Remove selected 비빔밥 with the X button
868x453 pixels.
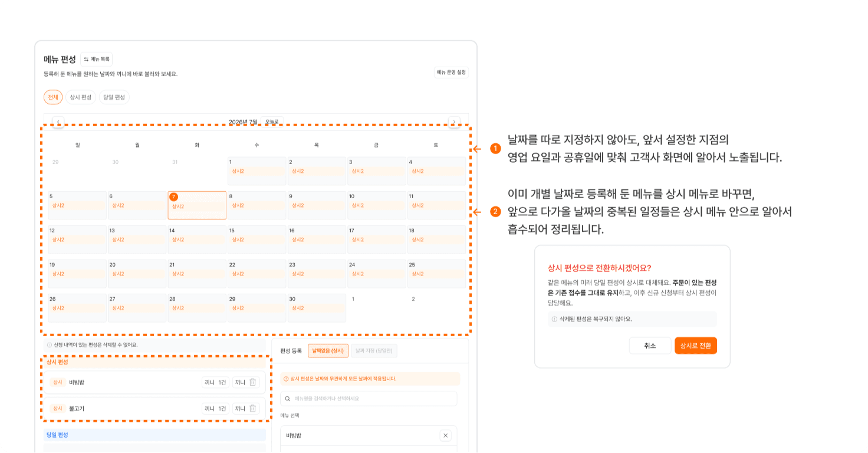coord(445,435)
